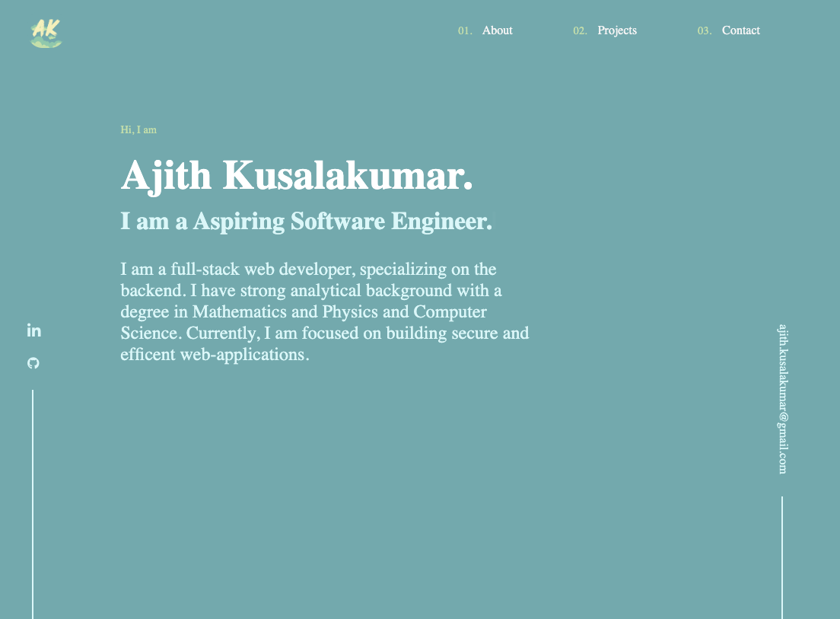Image resolution: width=840 pixels, height=619 pixels.
Task: Open the LinkedIn profile icon on the left sidebar
Action: pyautogui.click(x=33, y=330)
